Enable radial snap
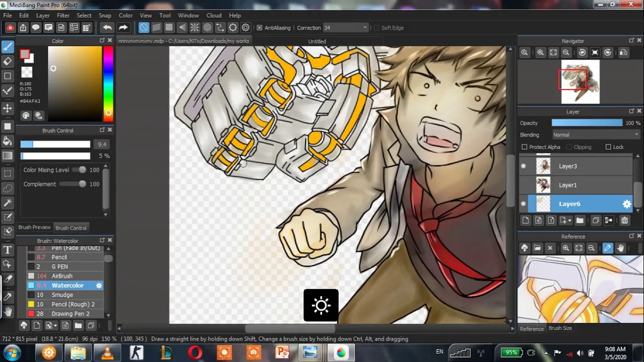 click(x=195, y=28)
